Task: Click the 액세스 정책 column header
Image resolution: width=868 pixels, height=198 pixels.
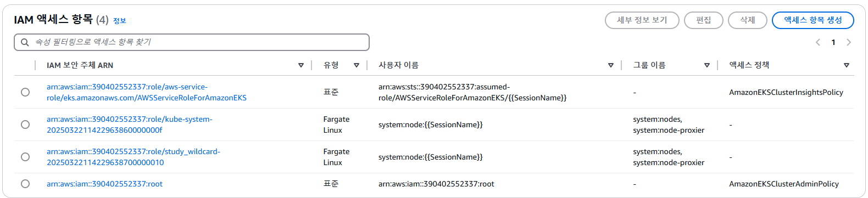Action: 749,65
